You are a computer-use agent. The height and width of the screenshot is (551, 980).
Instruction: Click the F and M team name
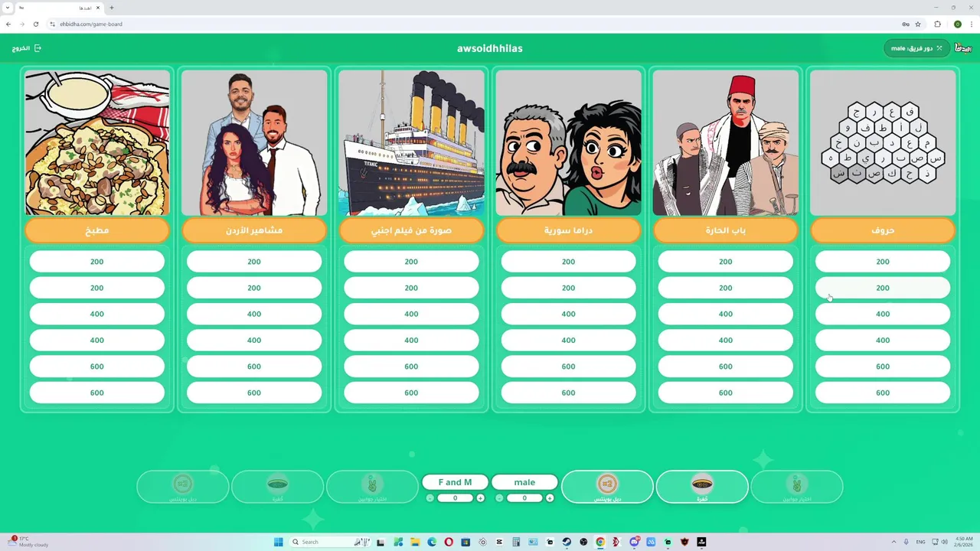455,482
